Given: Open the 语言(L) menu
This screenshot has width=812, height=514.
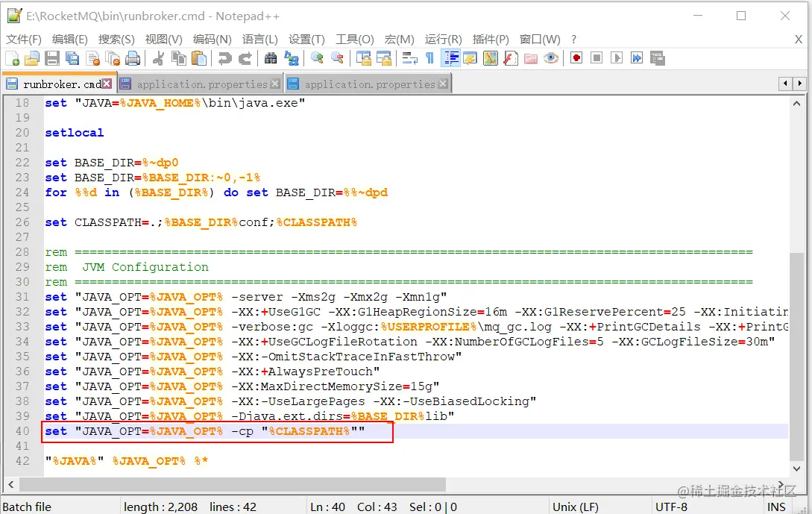Looking at the screenshot, I should tap(260, 40).
